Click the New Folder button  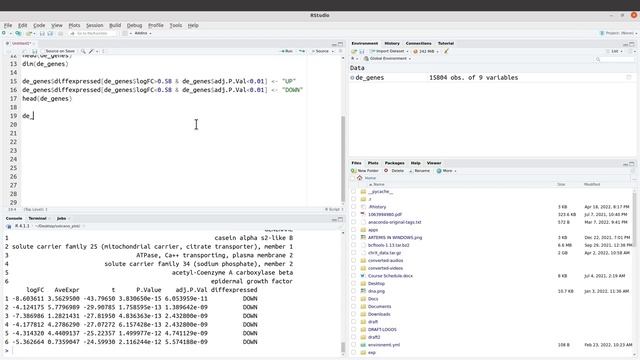point(365,171)
